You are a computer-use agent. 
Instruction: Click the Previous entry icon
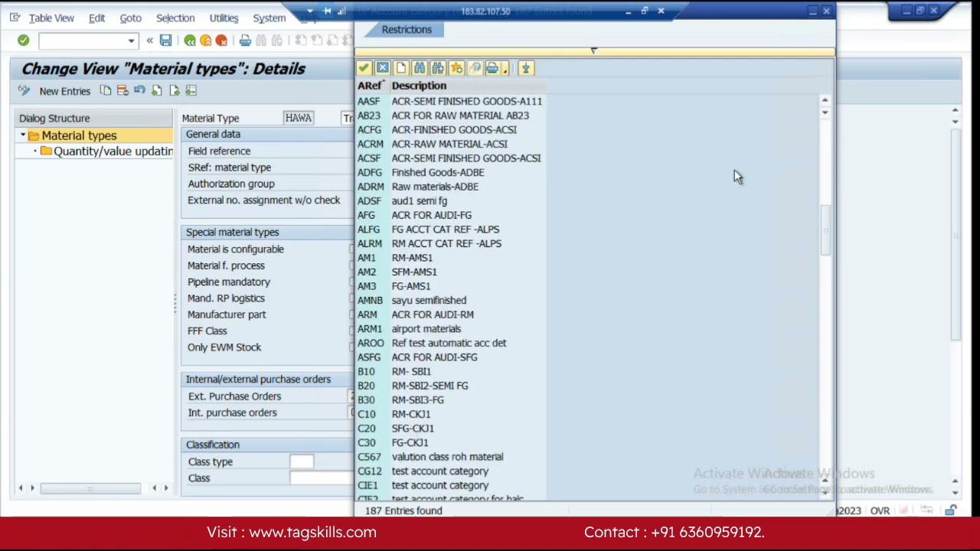[x=157, y=91]
